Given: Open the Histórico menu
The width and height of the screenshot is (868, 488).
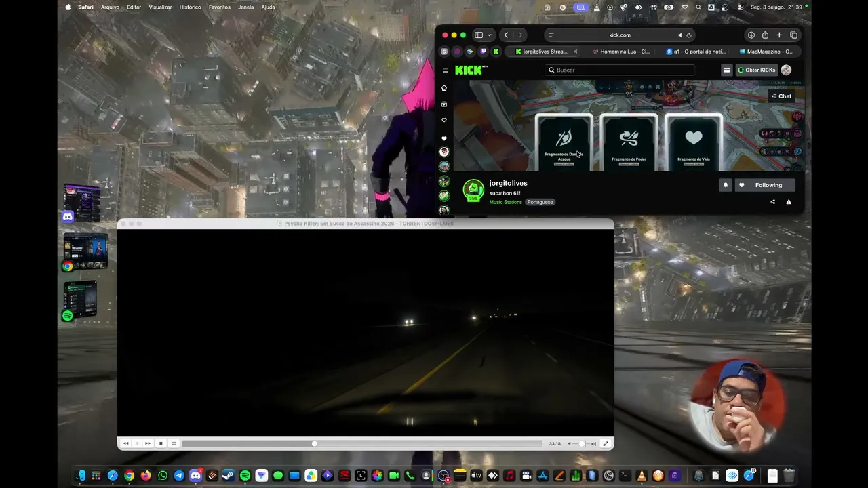Looking at the screenshot, I should pyautogui.click(x=190, y=7).
